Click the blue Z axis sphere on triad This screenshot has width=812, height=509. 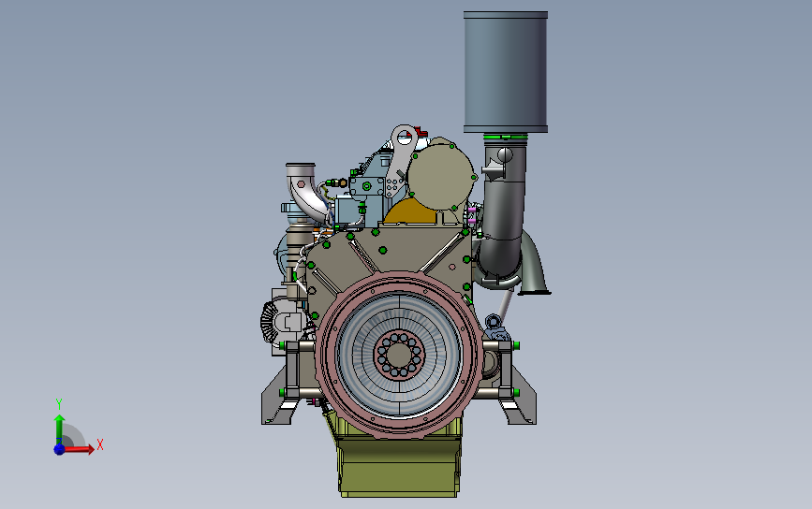tap(59, 449)
